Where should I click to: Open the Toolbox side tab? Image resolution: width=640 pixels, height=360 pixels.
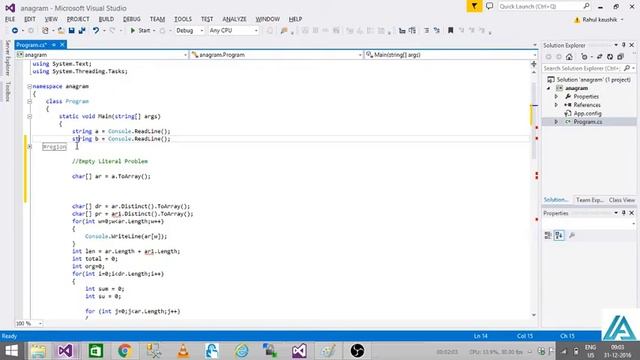point(7,91)
